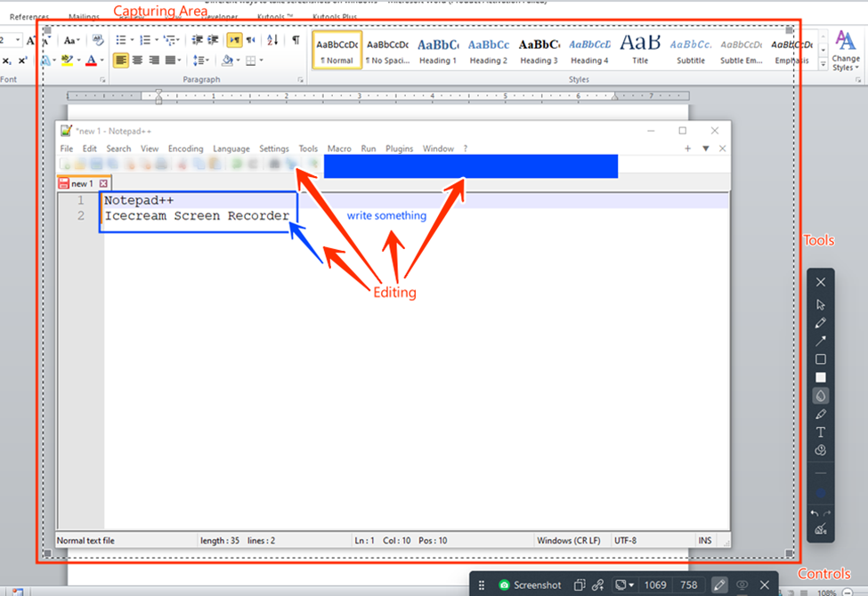Align text right in Word
Viewport: 868px width, 596px height.
pyautogui.click(x=154, y=60)
